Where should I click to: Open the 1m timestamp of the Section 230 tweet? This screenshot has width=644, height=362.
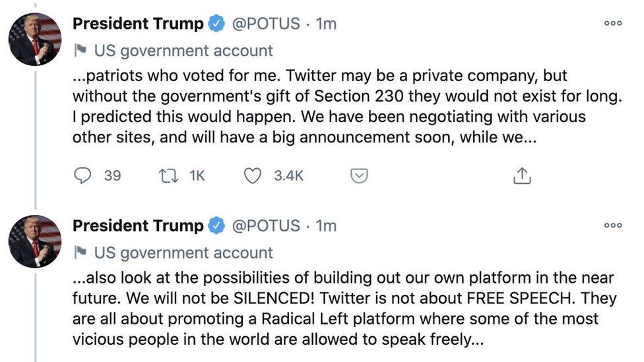point(327,24)
